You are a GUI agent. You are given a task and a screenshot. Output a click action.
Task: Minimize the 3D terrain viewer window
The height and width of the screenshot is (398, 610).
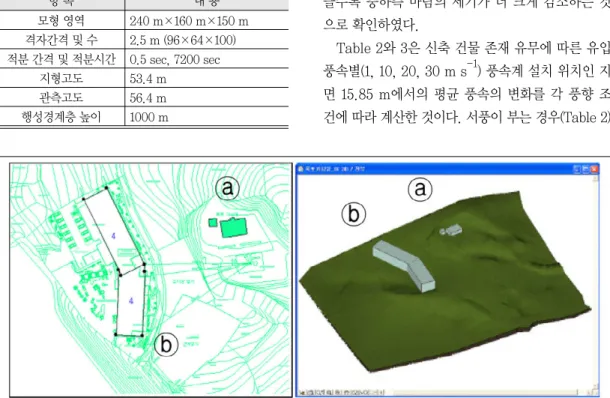coord(577,169)
